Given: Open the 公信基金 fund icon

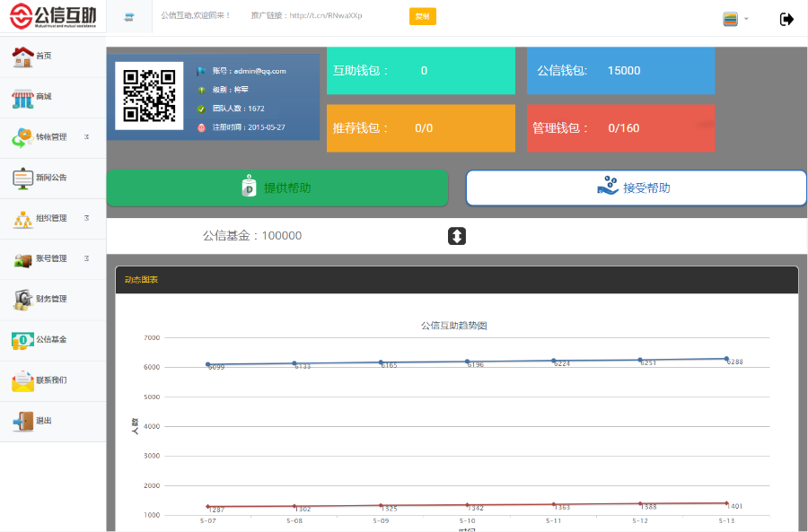Looking at the screenshot, I should [22, 340].
